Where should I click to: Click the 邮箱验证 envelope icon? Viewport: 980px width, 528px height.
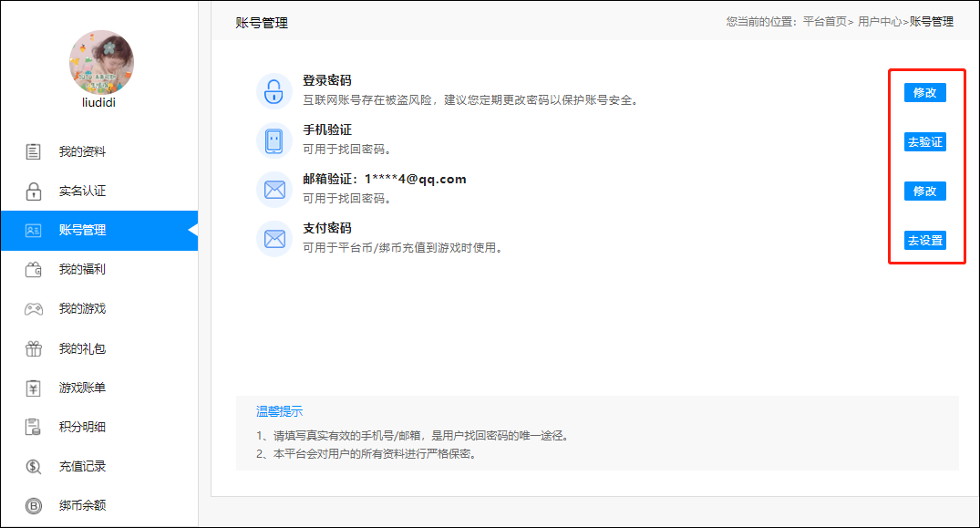[x=273, y=190]
